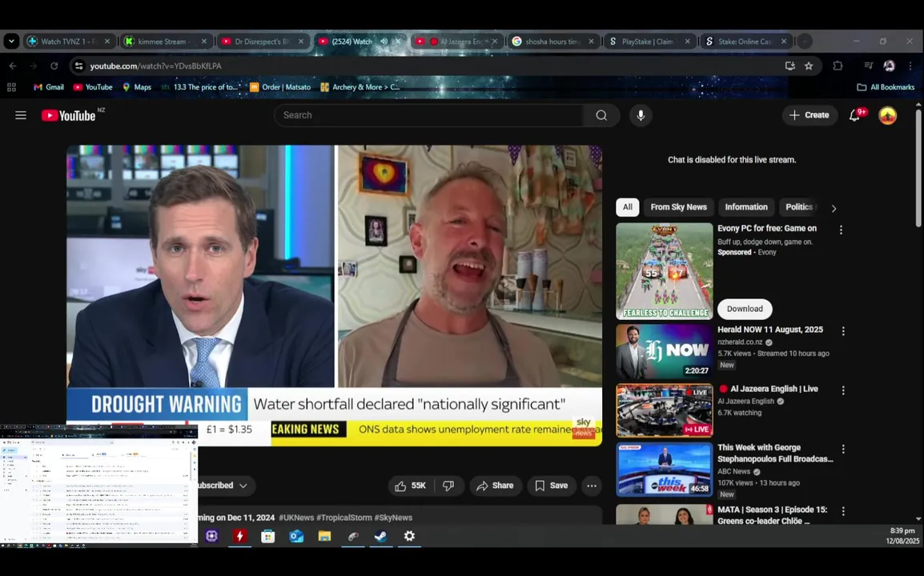
Task: Open Herald NOW 11 August thumbnail
Action: click(x=664, y=352)
